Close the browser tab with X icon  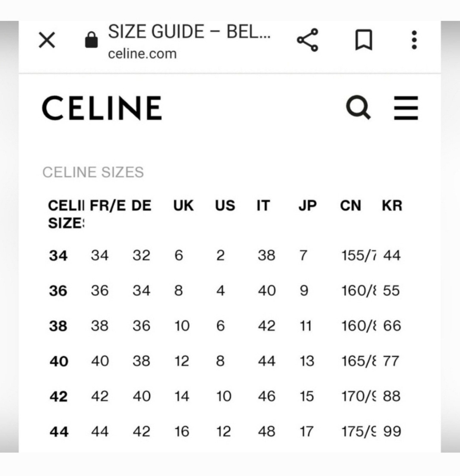47,40
